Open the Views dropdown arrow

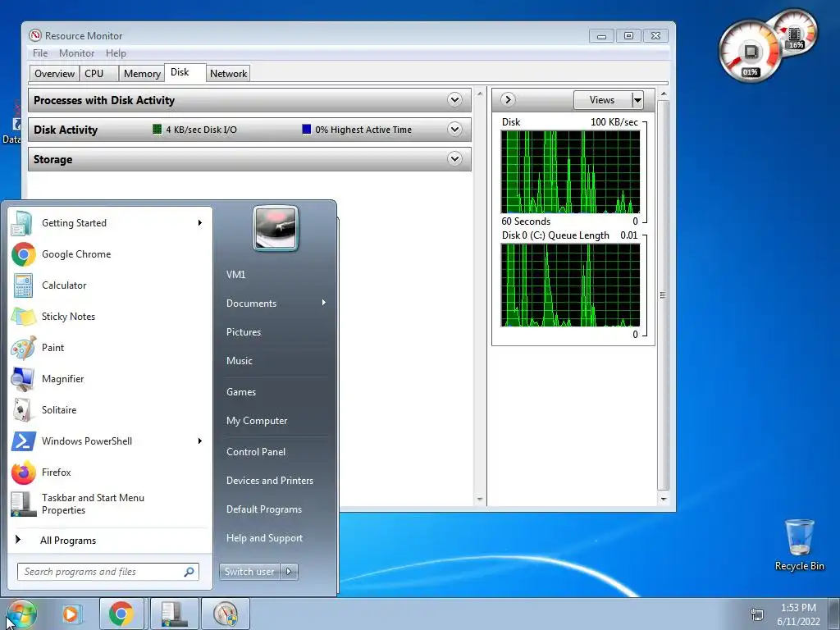click(637, 99)
